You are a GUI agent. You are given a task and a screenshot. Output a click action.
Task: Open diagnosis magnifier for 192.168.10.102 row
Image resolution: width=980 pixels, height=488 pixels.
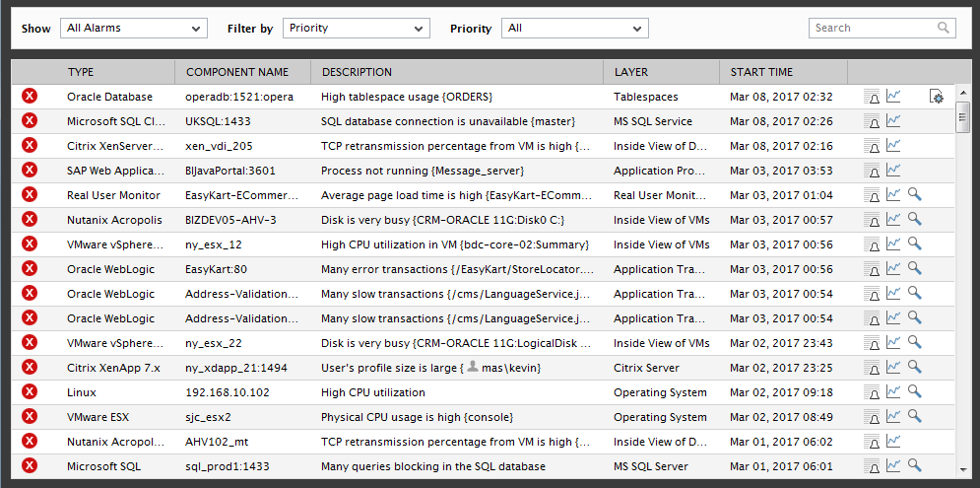(915, 391)
